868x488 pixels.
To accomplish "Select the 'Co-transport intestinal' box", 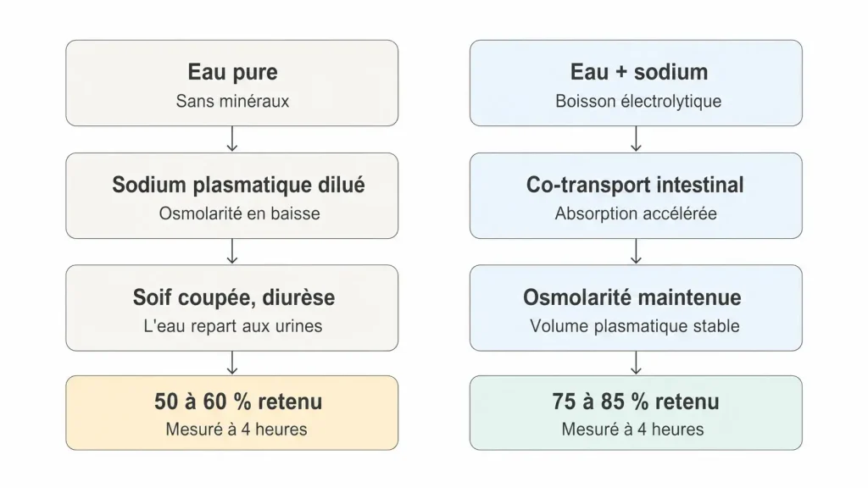I will [x=636, y=196].
